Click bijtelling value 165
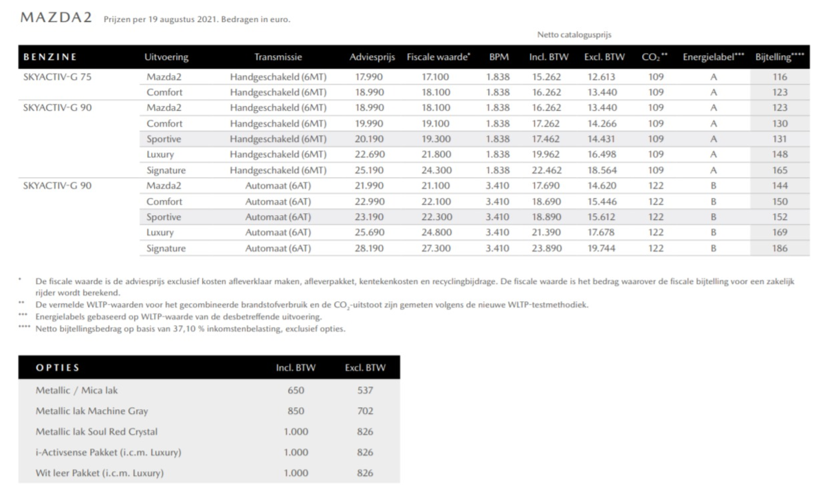The image size is (825, 504). [x=780, y=170]
